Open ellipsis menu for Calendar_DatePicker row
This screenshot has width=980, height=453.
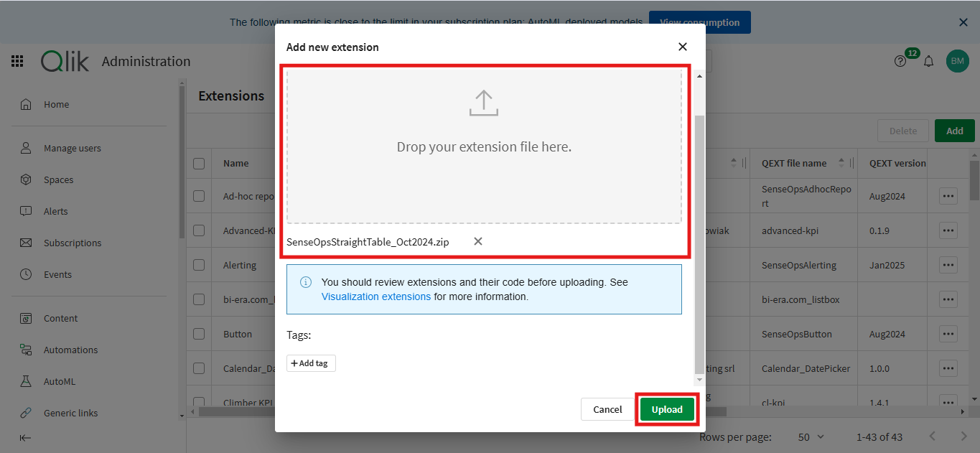[948, 368]
